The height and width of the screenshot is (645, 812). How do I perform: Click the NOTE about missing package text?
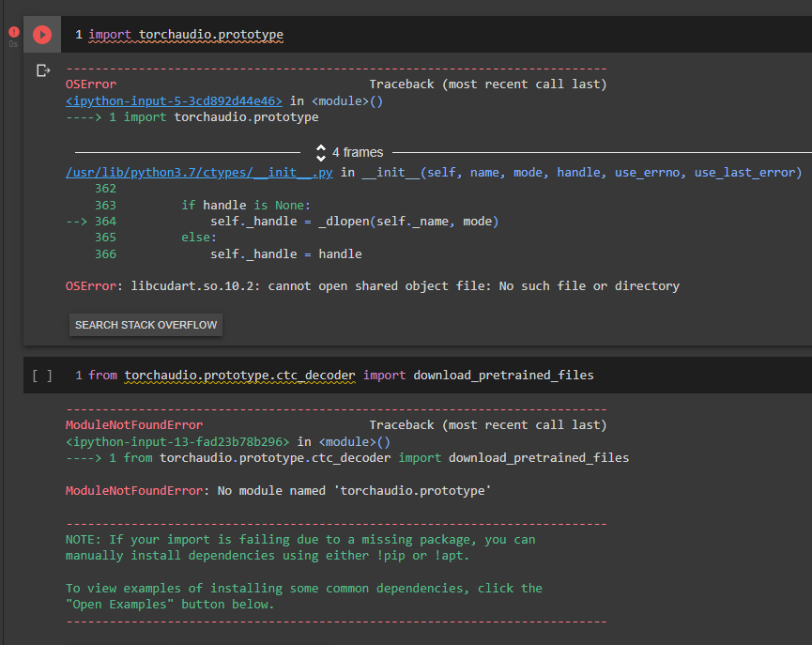(x=300, y=540)
